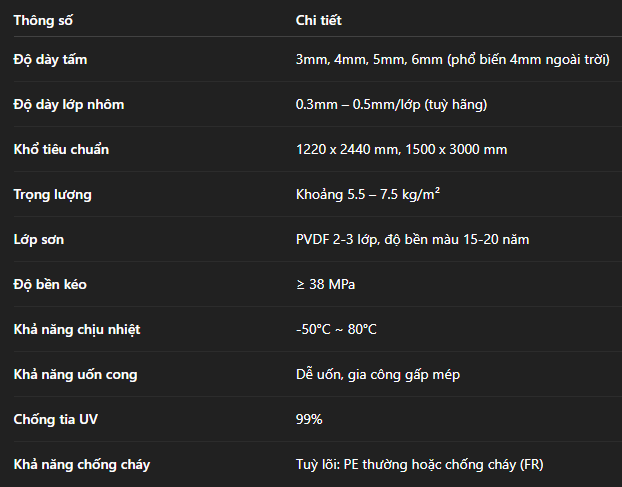Select the "Khả năng chịu nhiệt" label

(77, 330)
